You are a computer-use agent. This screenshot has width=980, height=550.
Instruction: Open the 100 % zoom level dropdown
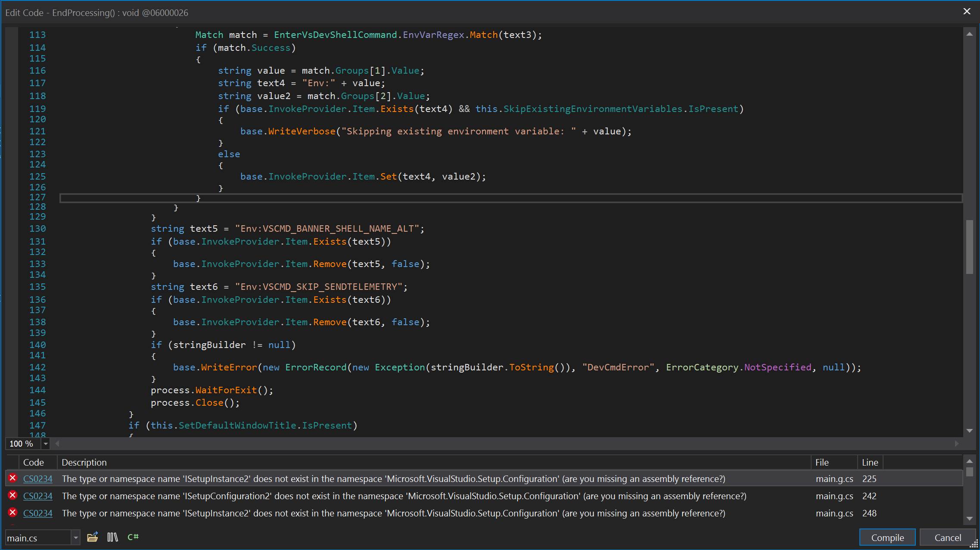46,444
